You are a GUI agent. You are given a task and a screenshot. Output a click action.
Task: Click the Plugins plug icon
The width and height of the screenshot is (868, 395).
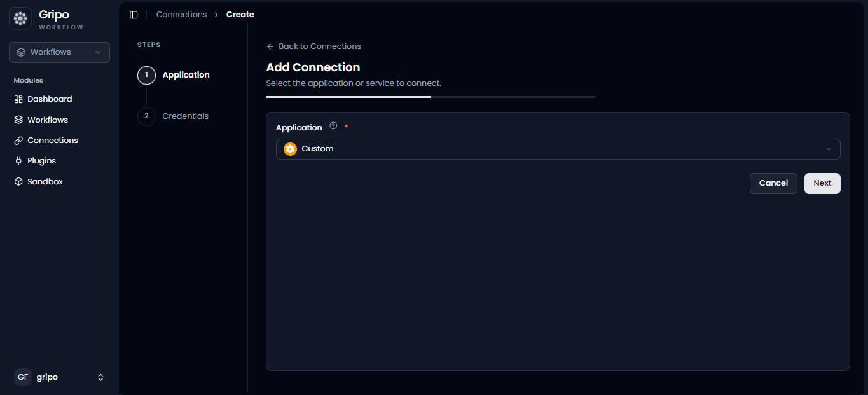[18, 161]
